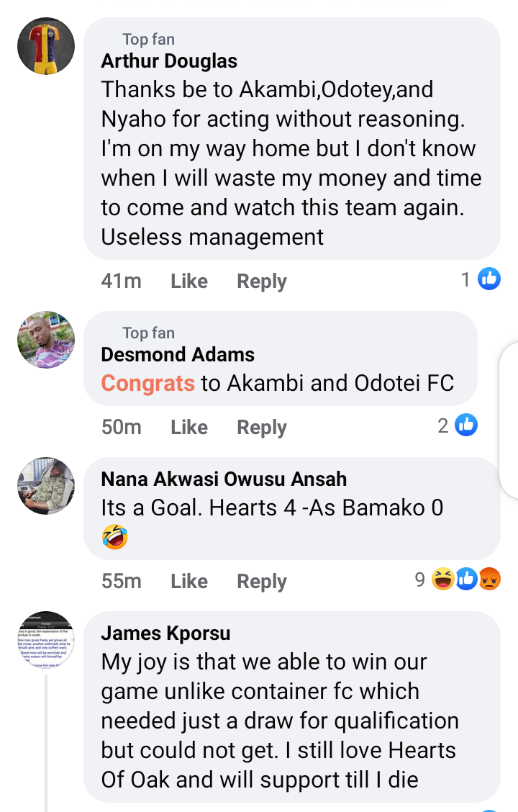Click the angry reaction icon on Nana's comment
This screenshot has width=518, height=812.
pos(489,579)
